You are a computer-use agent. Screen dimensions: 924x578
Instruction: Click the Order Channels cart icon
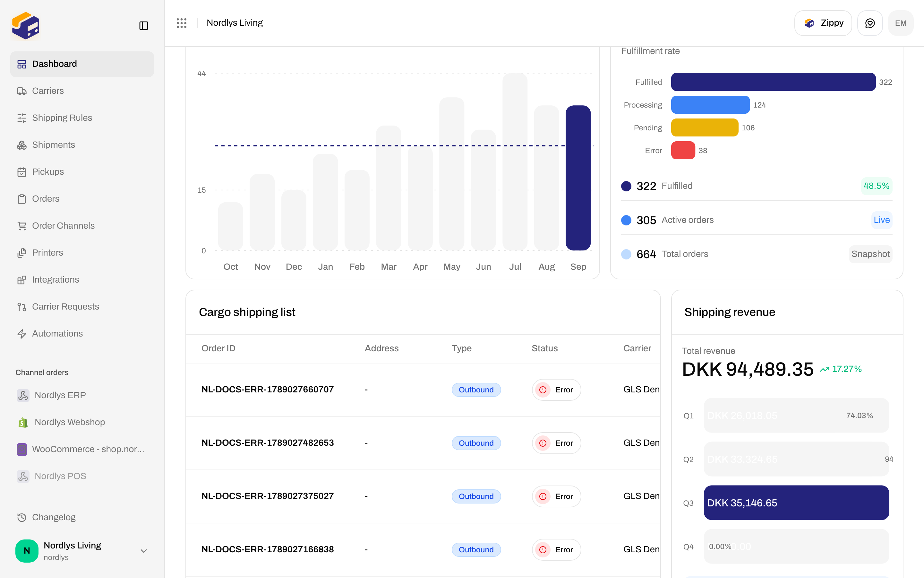click(22, 226)
